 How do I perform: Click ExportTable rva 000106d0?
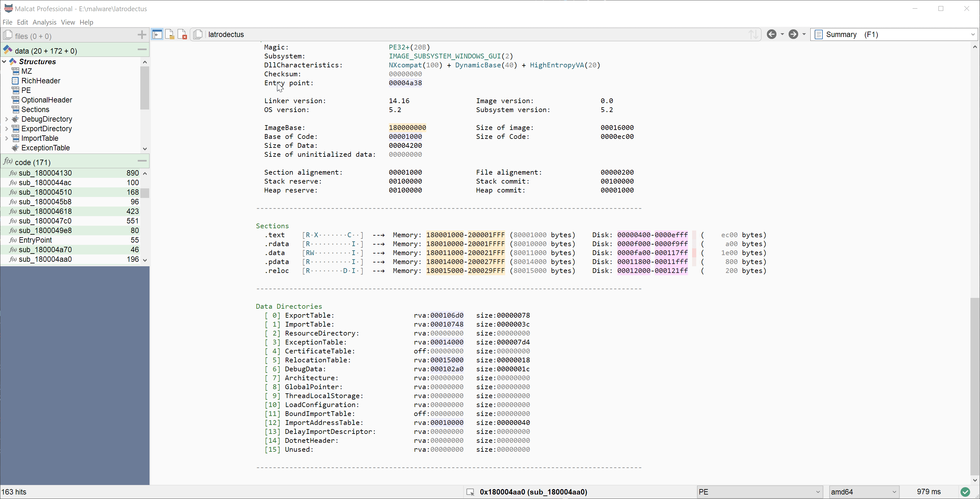point(447,315)
